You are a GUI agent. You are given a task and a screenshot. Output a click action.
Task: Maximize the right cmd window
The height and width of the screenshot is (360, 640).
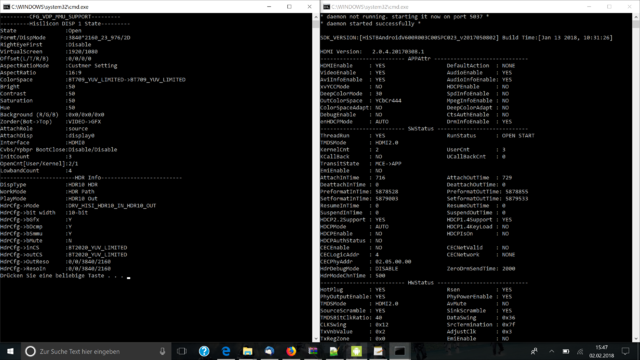609,7
